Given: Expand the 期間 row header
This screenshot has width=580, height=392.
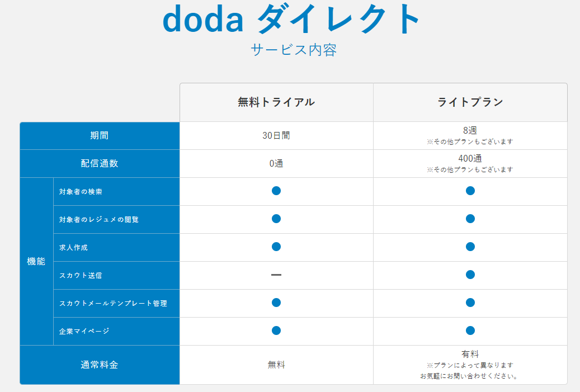Looking at the screenshot, I should (x=100, y=135).
